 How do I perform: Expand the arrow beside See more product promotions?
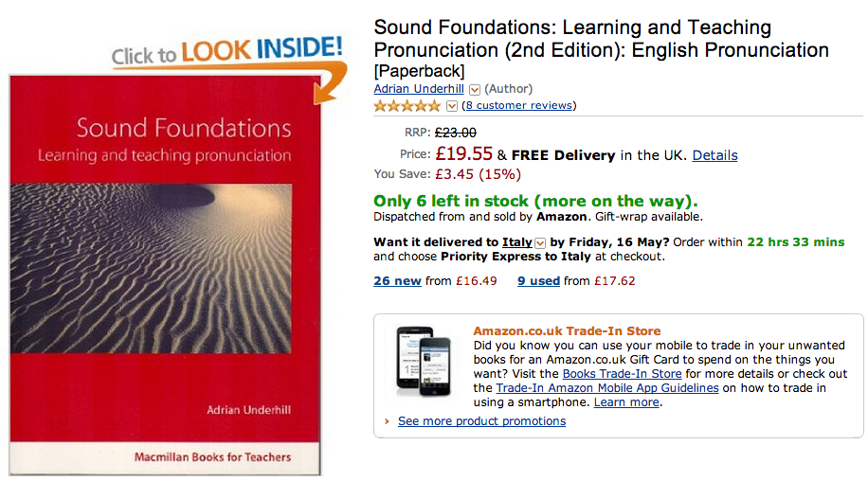click(x=388, y=421)
